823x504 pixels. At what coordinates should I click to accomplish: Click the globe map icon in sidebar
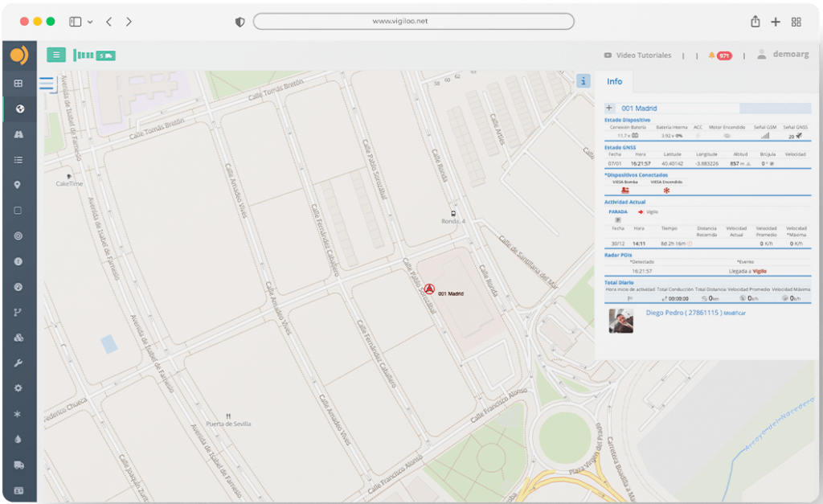point(18,109)
